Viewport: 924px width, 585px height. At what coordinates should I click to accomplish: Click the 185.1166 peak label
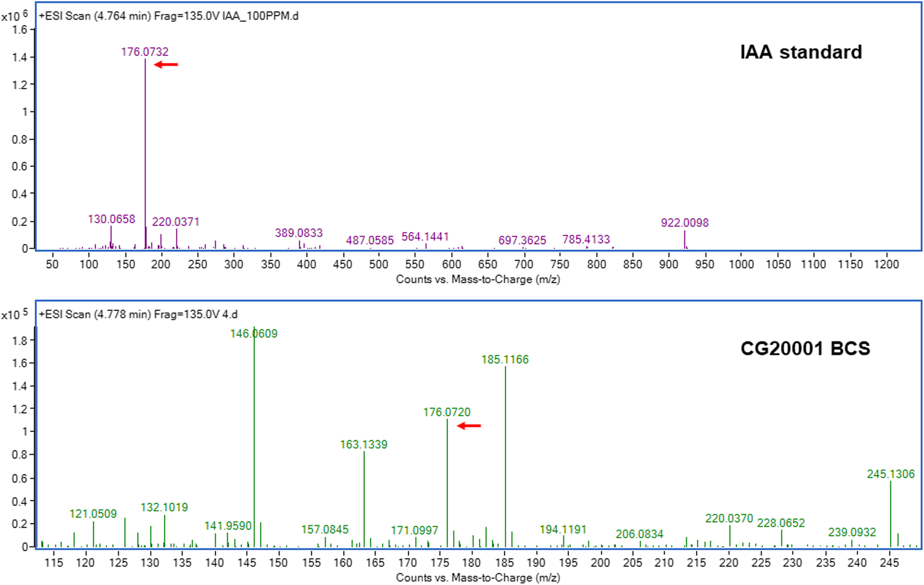(505, 360)
